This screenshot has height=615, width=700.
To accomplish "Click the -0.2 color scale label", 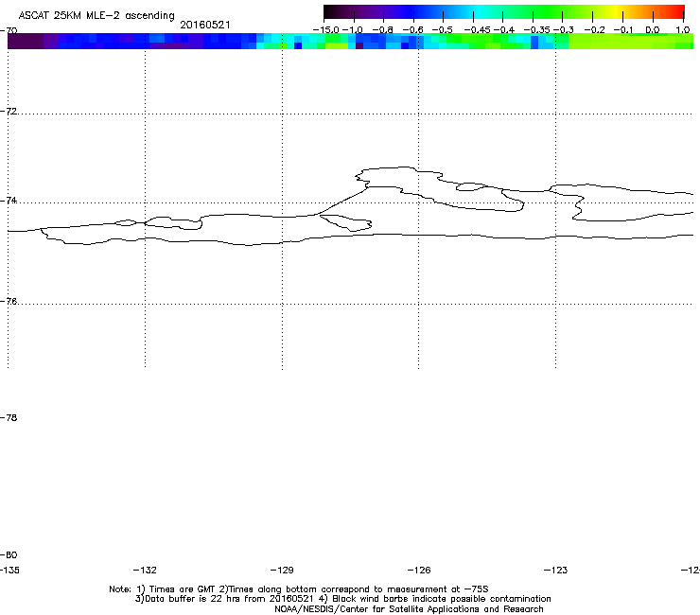I will pyautogui.click(x=595, y=30).
